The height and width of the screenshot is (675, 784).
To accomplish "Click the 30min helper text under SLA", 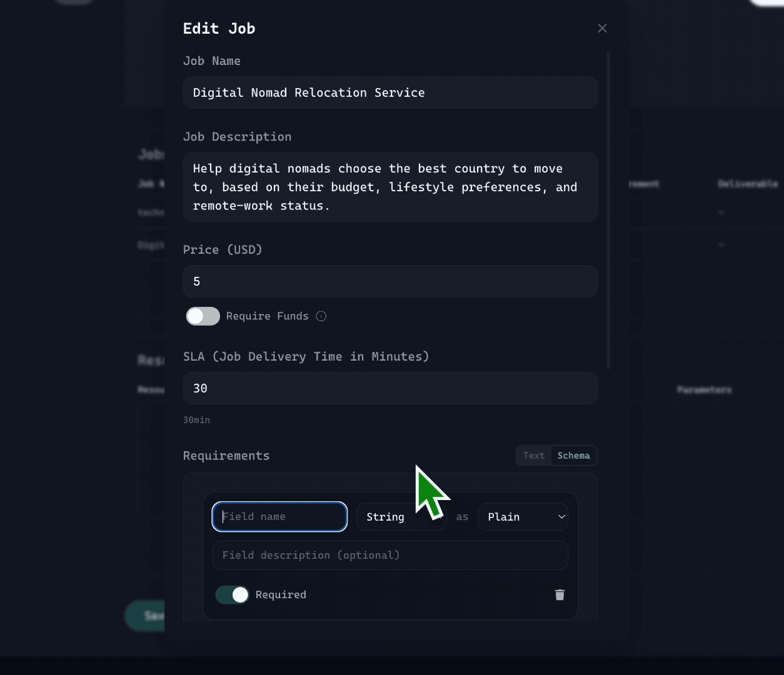I will tap(196, 420).
